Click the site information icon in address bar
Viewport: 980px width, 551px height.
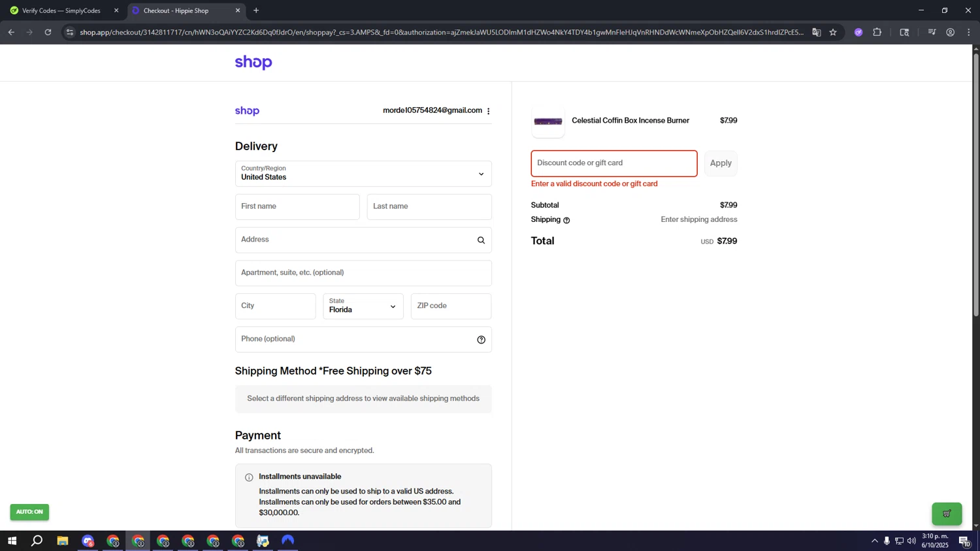click(70, 32)
